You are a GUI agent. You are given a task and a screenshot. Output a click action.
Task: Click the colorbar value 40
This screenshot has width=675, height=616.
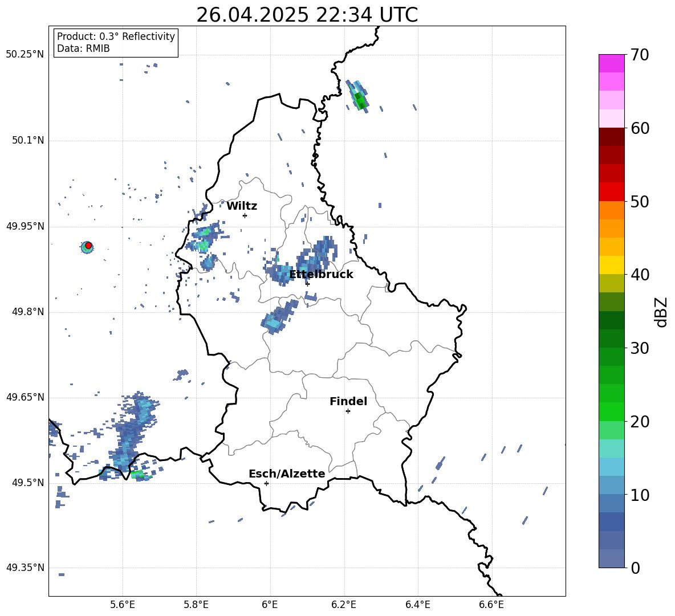[x=640, y=275]
